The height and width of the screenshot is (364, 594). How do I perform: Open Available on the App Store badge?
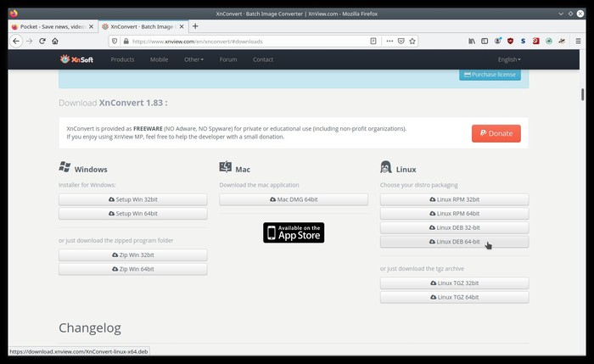pyautogui.click(x=294, y=232)
